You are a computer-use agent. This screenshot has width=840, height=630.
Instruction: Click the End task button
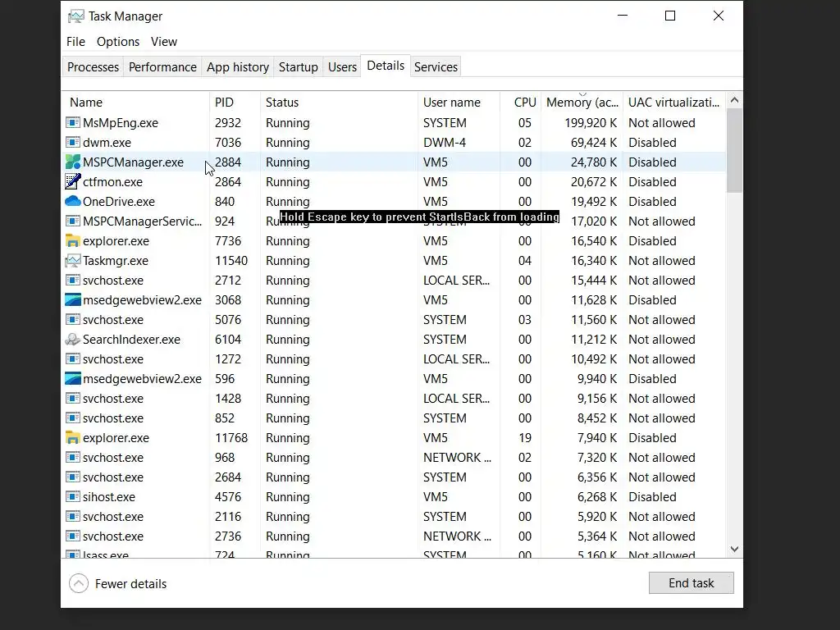point(691,583)
